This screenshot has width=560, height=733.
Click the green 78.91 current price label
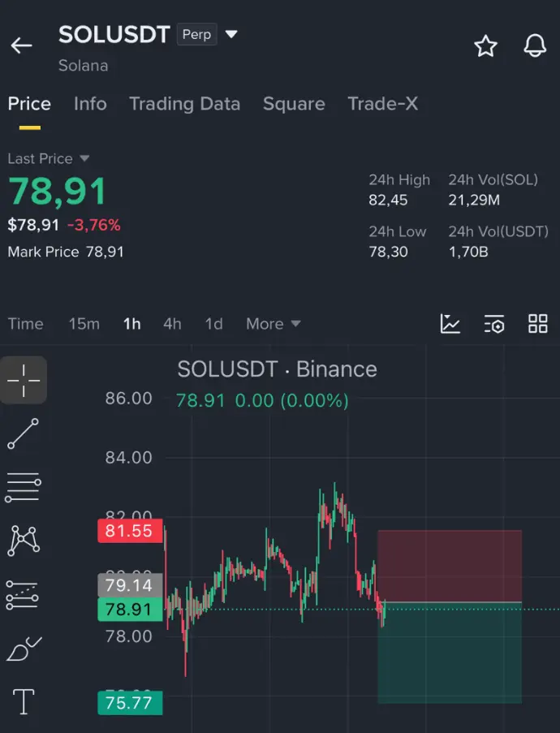tap(130, 609)
